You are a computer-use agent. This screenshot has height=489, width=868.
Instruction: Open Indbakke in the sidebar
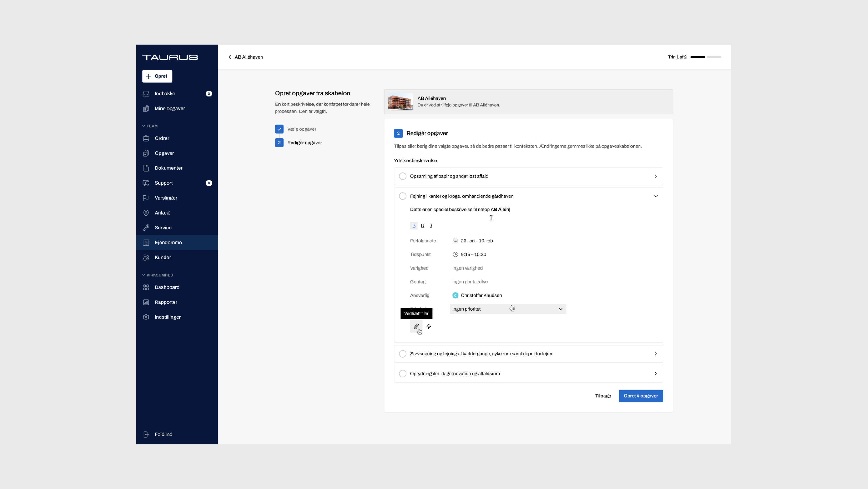[164, 94]
